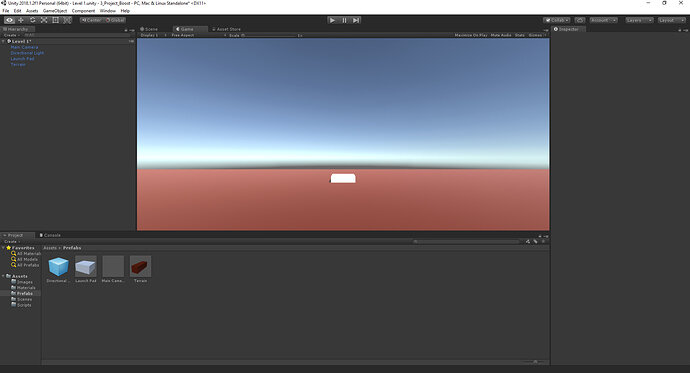Open the Scenes folder
This screenshot has width=690, height=373.
22,299
